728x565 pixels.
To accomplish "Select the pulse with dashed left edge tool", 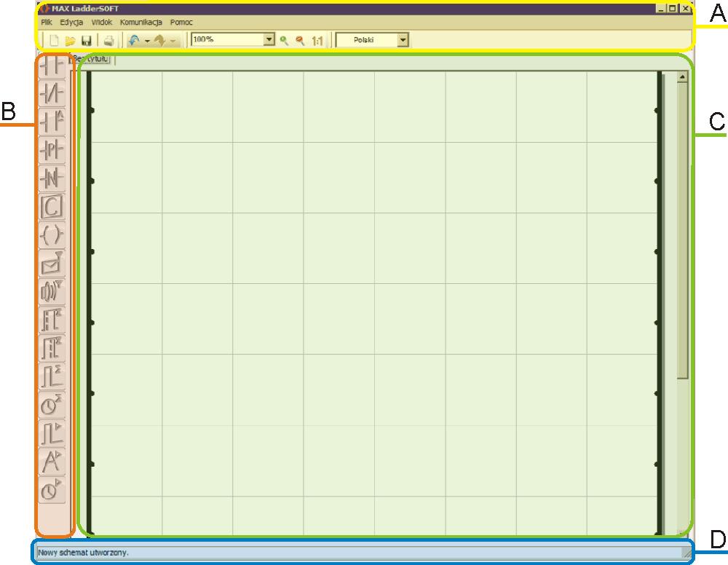I will coord(52,320).
